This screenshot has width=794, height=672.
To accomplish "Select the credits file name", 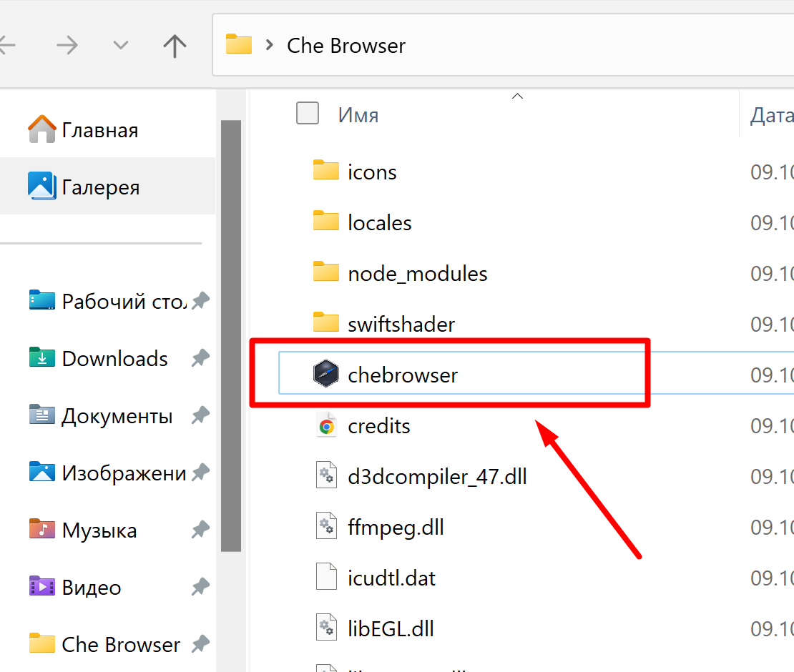I will [x=379, y=426].
